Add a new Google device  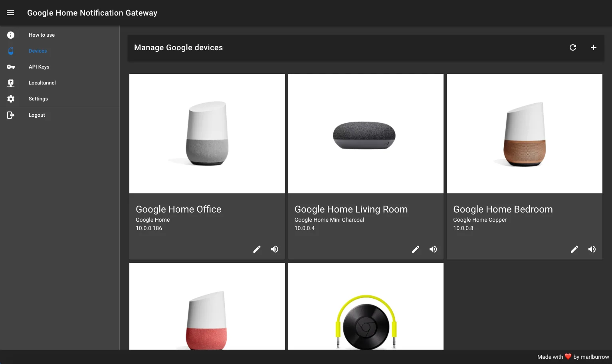pos(594,47)
